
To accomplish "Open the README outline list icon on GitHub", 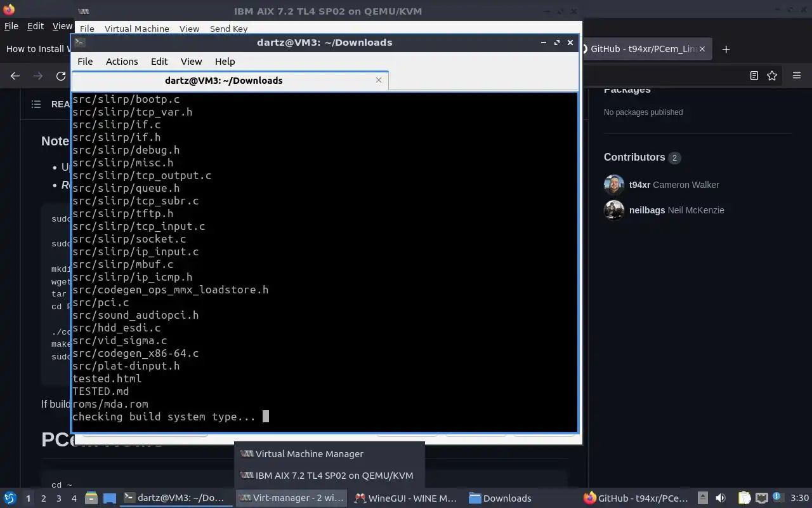I will (36, 104).
